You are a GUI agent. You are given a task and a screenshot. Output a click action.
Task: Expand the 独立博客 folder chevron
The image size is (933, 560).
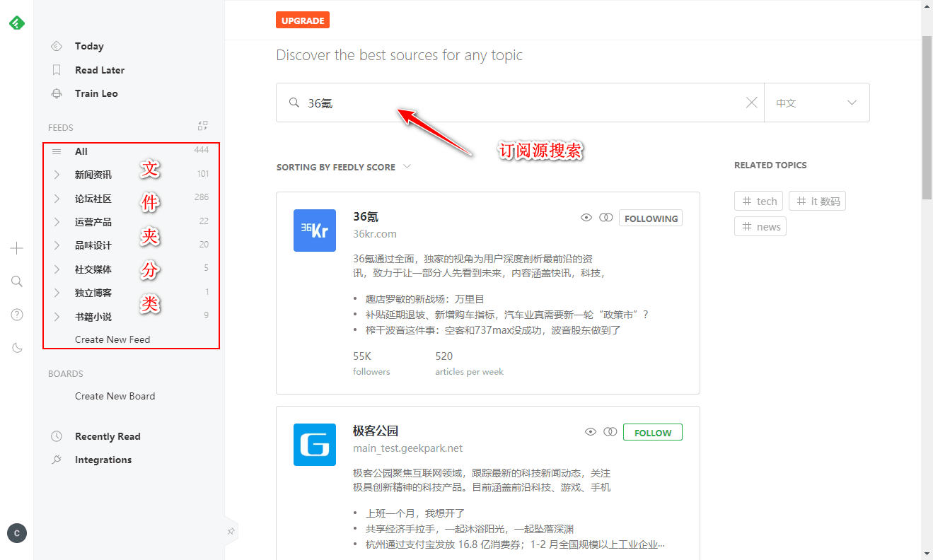tap(57, 293)
